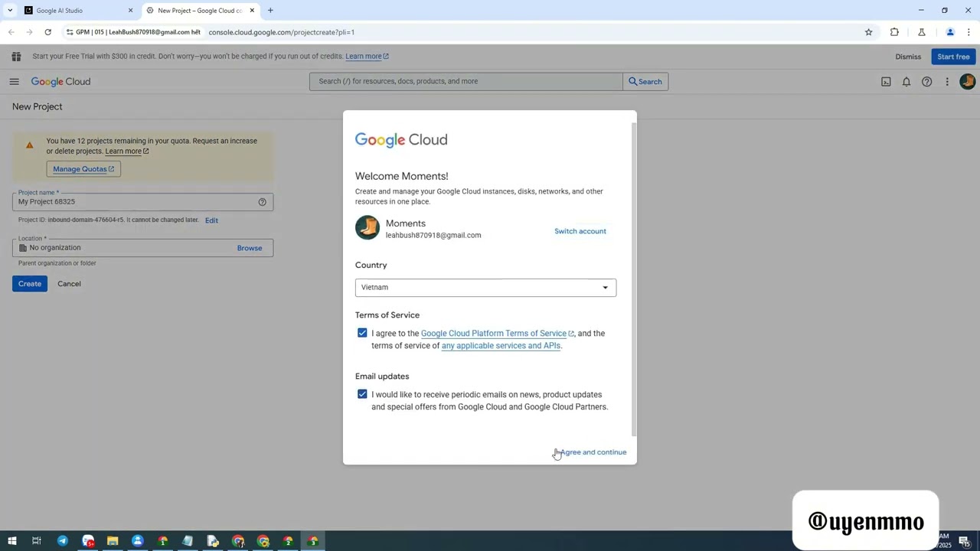This screenshot has height=551, width=980.
Task: Open File Explorer from the taskbar
Action: [x=113, y=541]
